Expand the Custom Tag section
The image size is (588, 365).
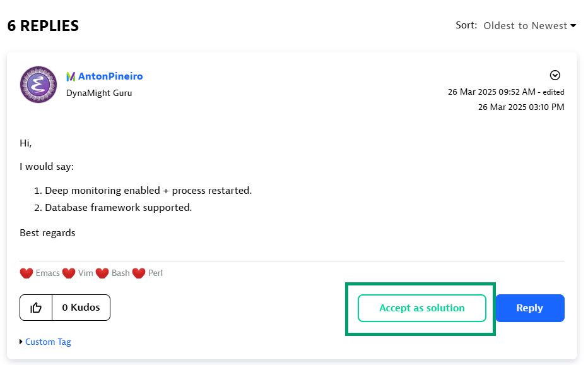[x=47, y=342]
